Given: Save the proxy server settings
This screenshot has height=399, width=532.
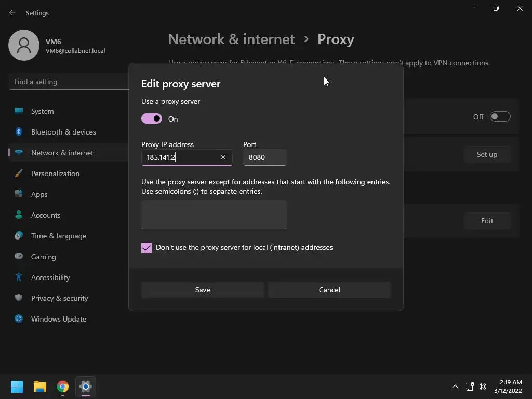Looking at the screenshot, I should tap(203, 290).
